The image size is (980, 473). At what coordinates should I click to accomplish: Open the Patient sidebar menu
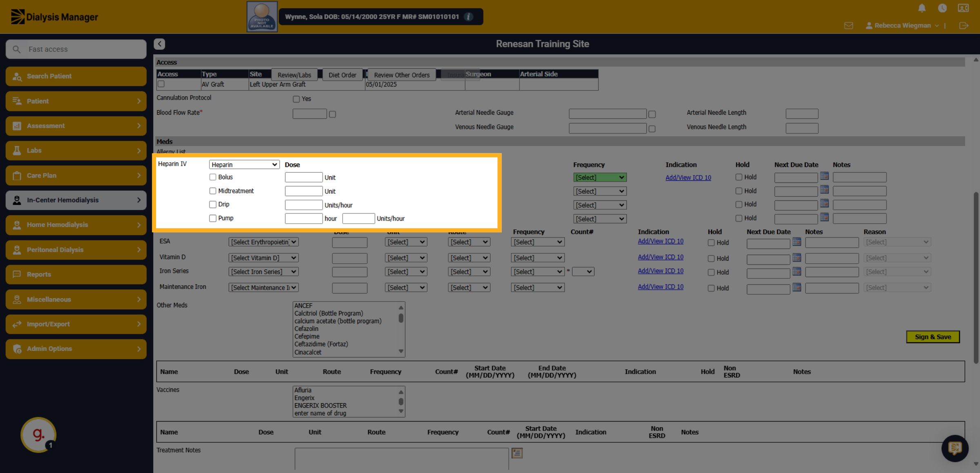point(76,101)
